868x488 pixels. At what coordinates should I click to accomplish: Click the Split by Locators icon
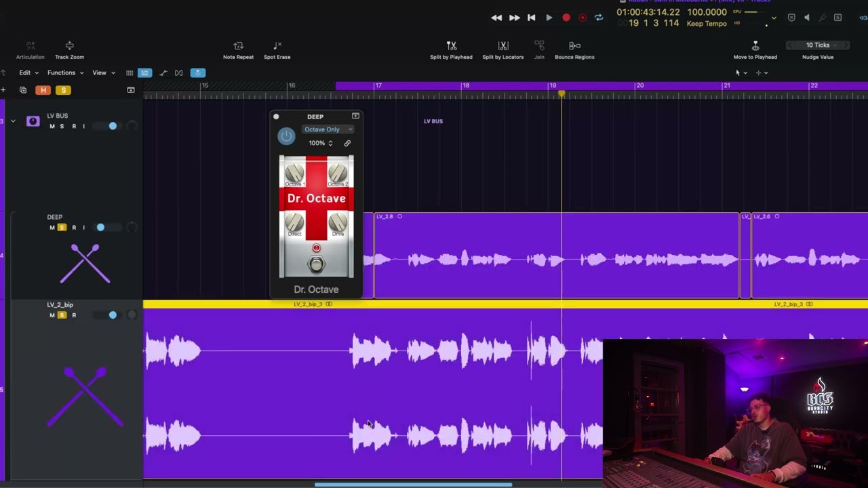[x=503, y=45]
